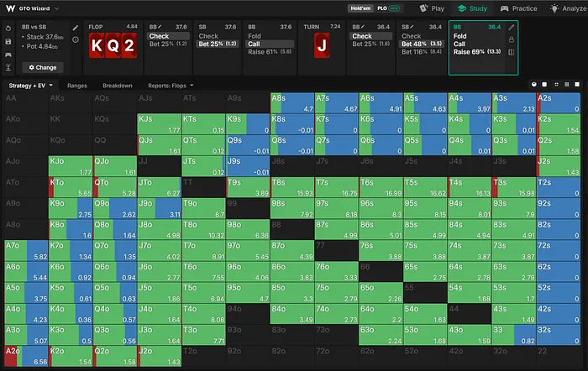This screenshot has width=588, height=371.
Task: Select the large white square layout icon
Action: pos(577,84)
